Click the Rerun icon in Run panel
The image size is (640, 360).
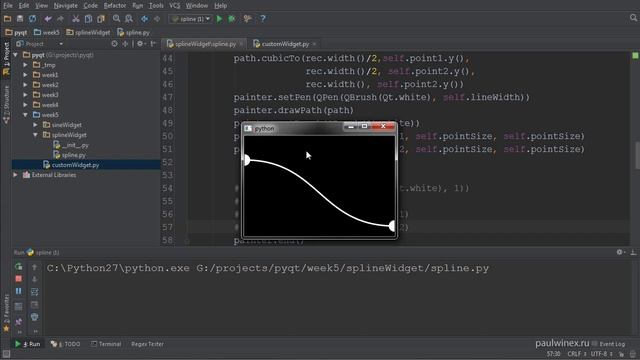pos(18,267)
